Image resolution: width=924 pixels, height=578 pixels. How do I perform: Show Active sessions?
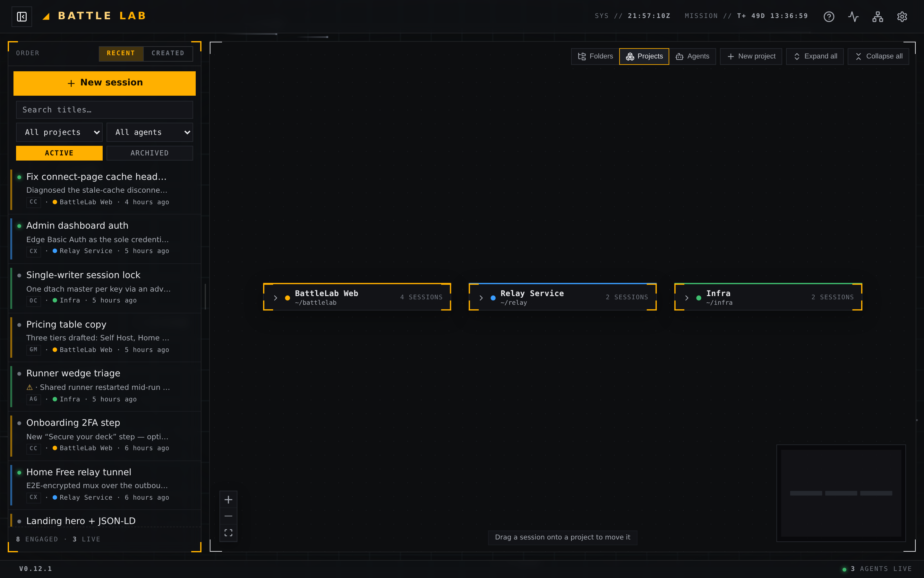pos(59,153)
